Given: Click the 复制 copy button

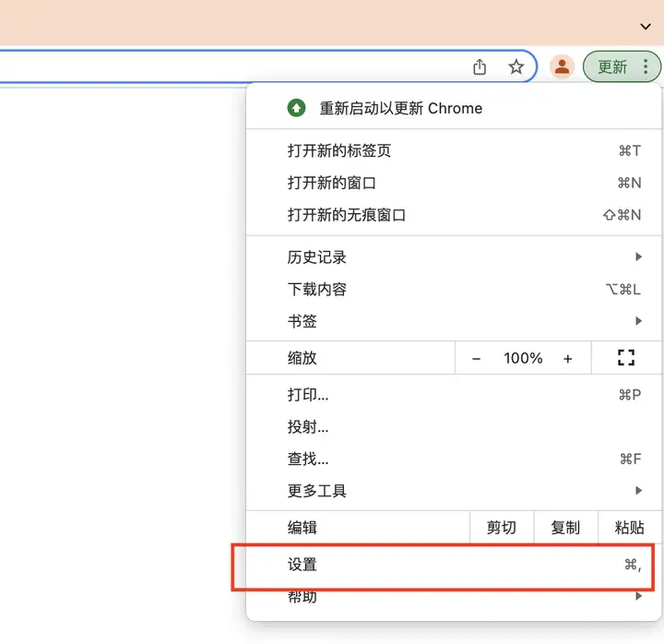Looking at the screenshot, I should (x=565, y=528).
